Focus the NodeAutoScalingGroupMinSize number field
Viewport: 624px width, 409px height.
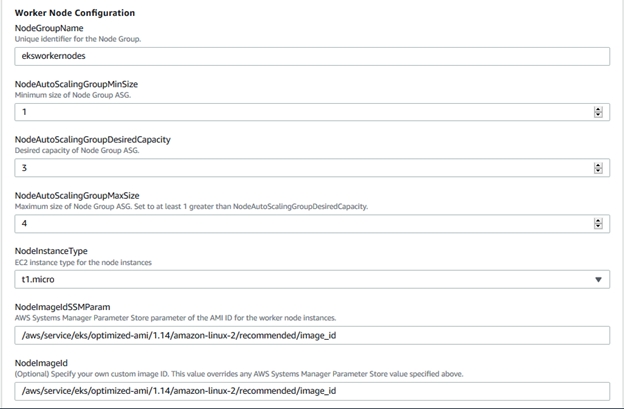coord(300,113)
